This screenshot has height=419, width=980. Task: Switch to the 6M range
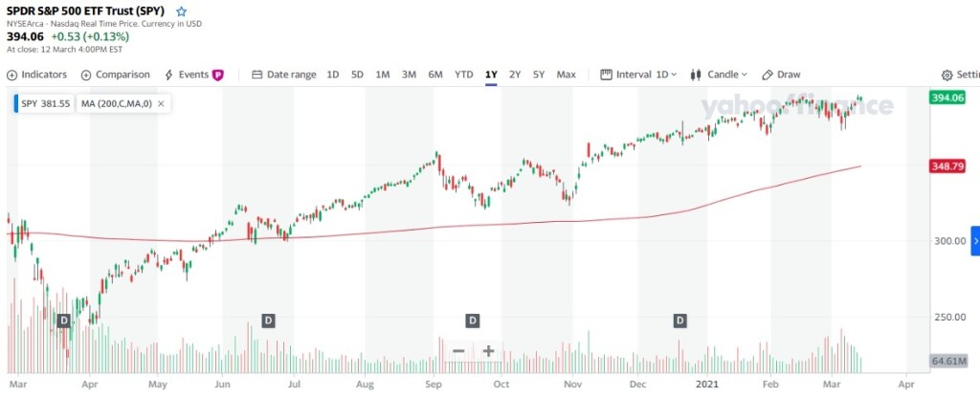[435, 75]
